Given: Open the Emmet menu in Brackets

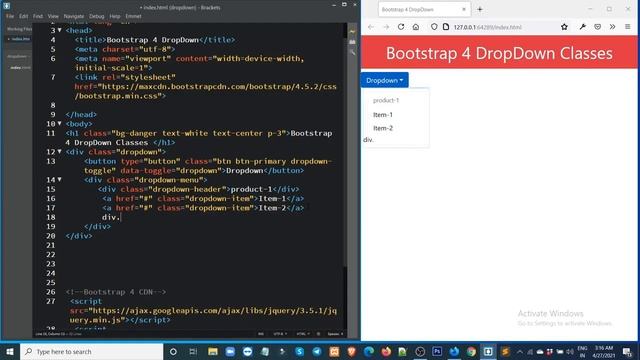Looking at the screenshot, I should tap(133, 16).
